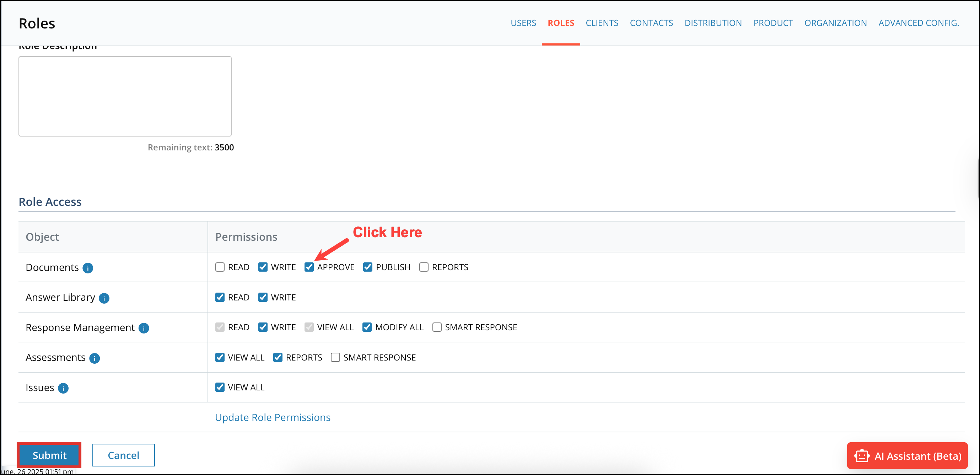
Task: Click the Submit button
Action: pos(49,455)
